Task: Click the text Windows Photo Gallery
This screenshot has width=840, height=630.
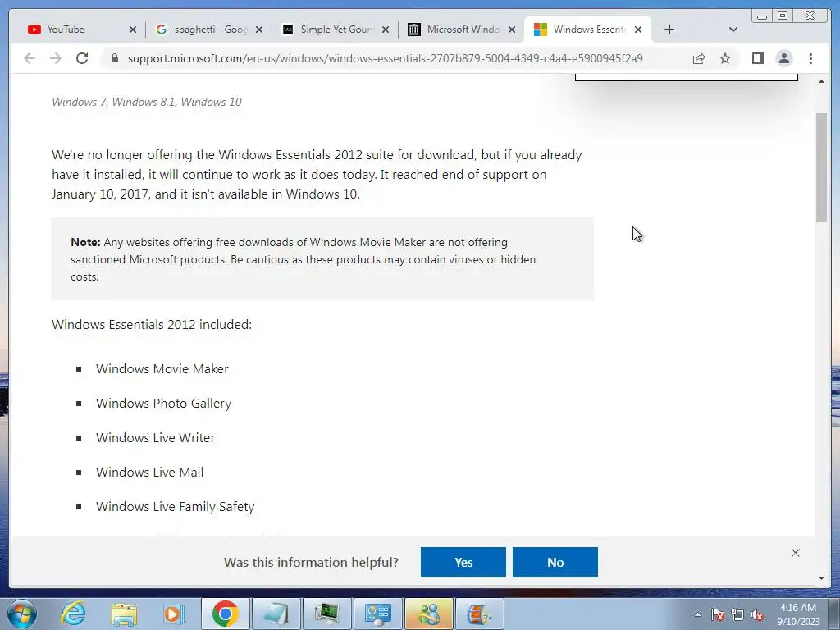Action: [x=164, y=403]
